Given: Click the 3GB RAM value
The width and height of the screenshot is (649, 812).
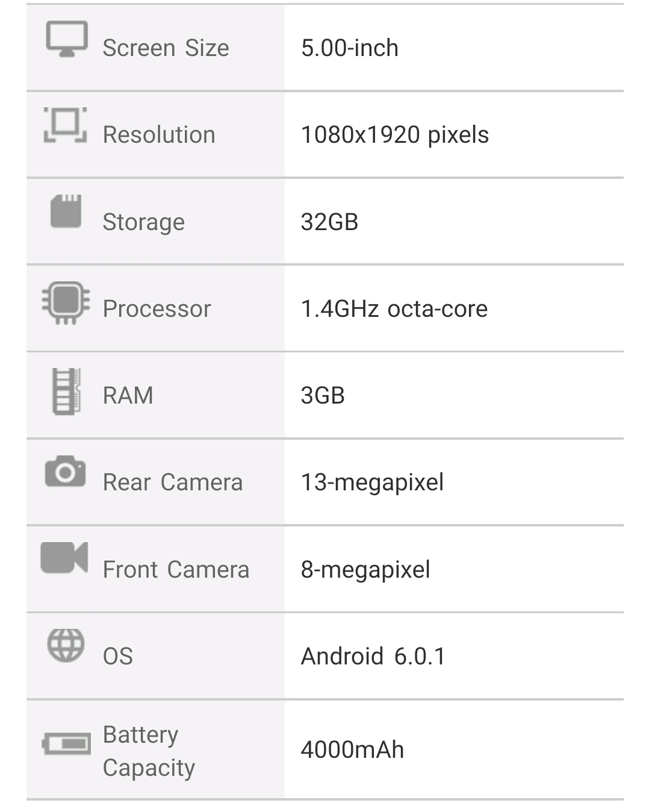Looking at the screenshot, I should click(323, 396).
